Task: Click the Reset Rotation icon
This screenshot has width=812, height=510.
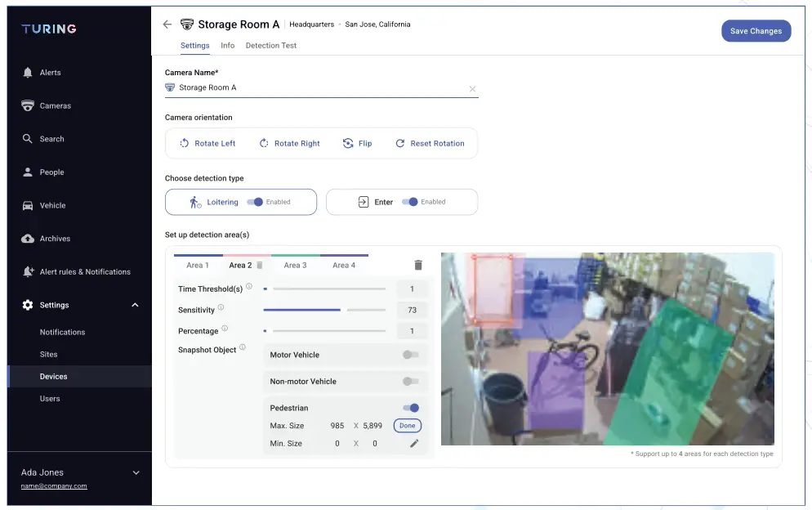Action: click(399, 143)
